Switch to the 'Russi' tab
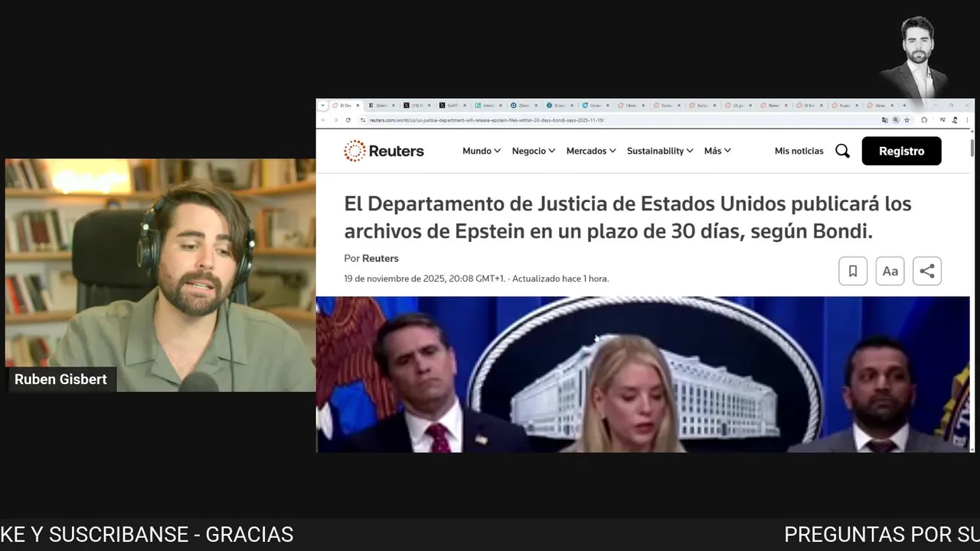Screen dimensions: 980x551 [844, 106]
